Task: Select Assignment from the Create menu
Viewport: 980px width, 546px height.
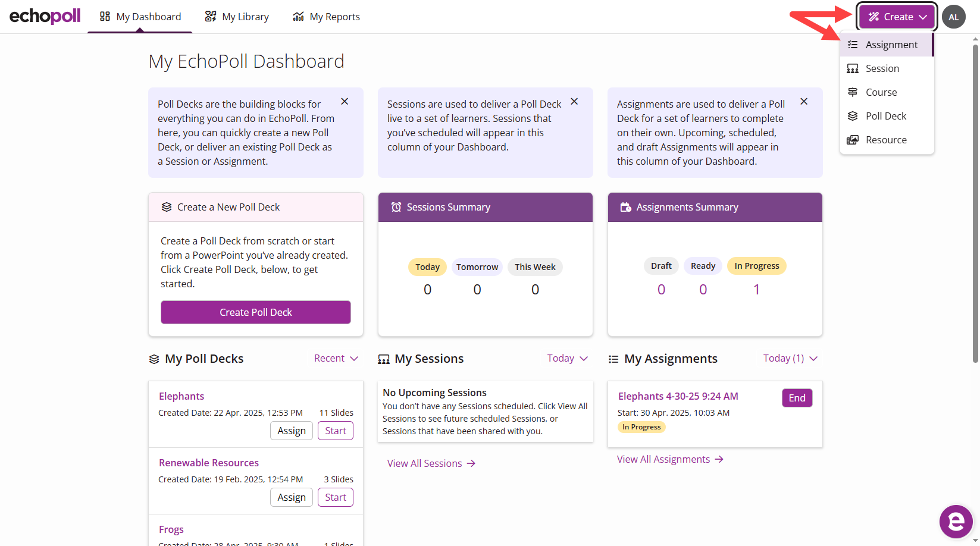Action: pos(891,45)
